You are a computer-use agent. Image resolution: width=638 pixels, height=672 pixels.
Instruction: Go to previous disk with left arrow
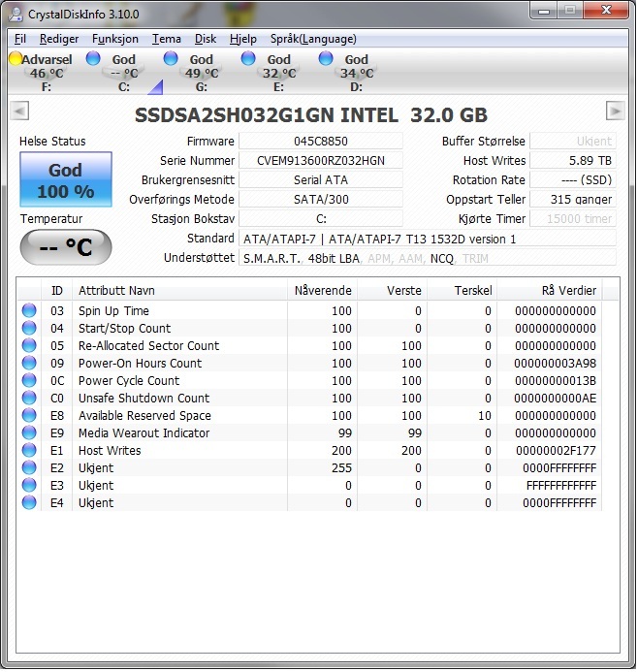[x=19, y=111]
